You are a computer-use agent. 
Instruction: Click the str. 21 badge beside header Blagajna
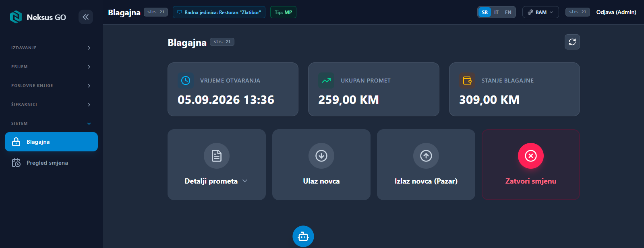(x=156, y=12)
